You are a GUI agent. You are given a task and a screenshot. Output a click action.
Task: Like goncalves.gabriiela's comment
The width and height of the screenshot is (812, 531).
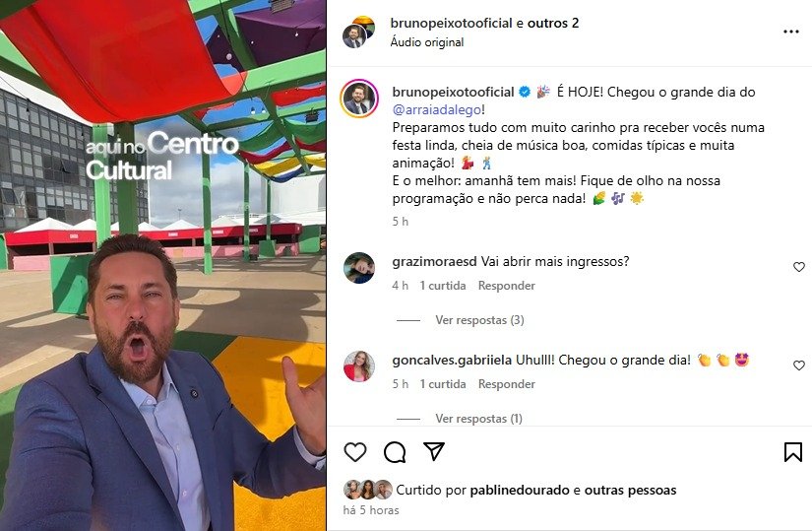coord(799,365)
